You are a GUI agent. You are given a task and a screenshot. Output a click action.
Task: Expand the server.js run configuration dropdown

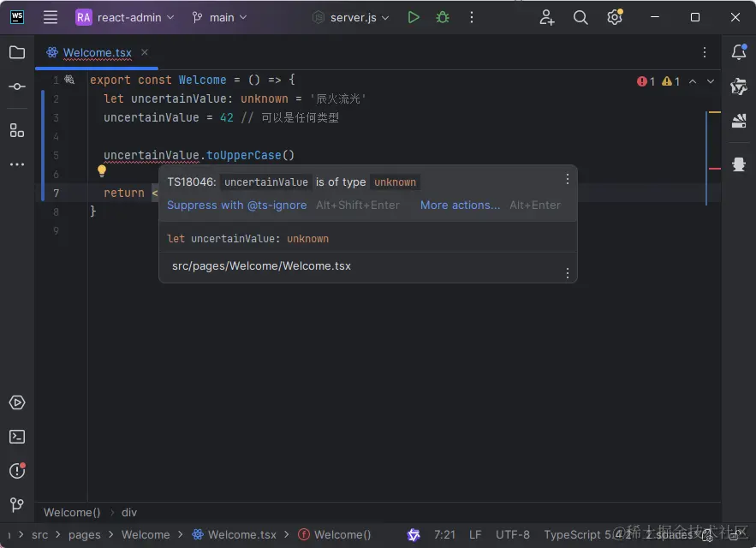[x=350, y=17]
